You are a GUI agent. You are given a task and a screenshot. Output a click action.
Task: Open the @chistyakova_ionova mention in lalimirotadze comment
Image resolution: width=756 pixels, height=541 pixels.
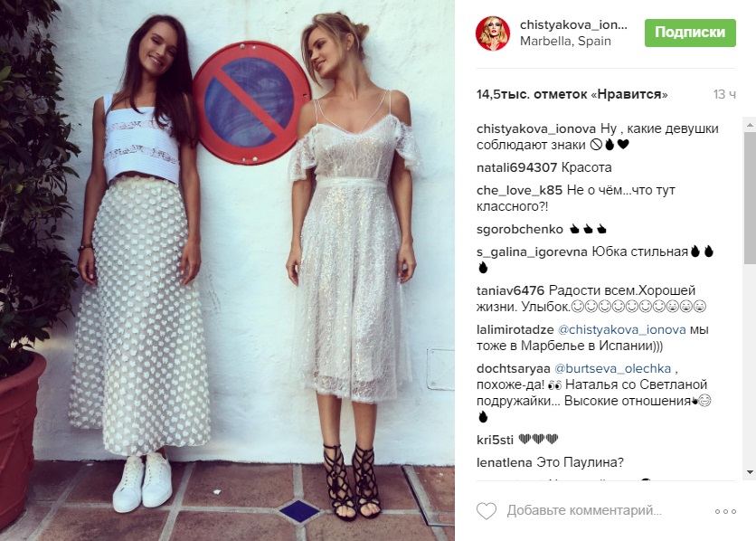[621, 329]
